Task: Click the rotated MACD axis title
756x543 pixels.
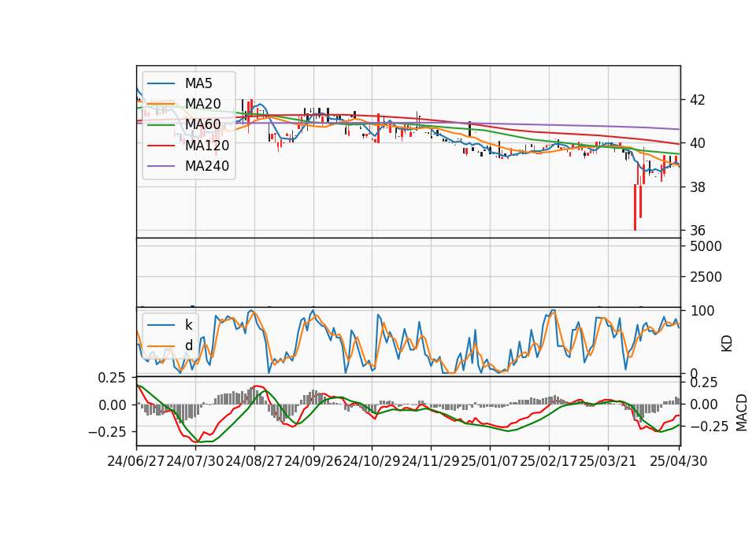Action: coord(742,412)
